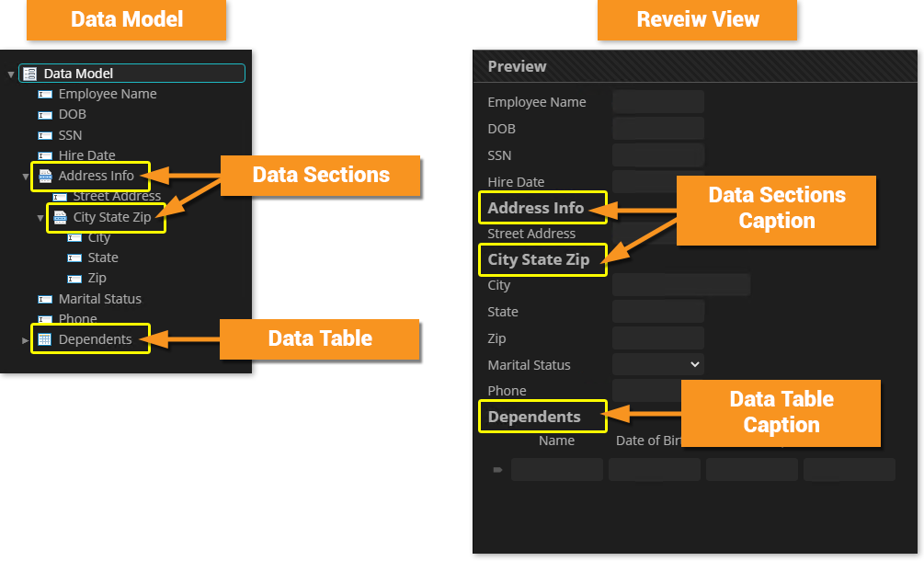Click the Zip input field in Preview
Image resolution: width=924 pixels, height=561 pixels.
pos(657,338)
